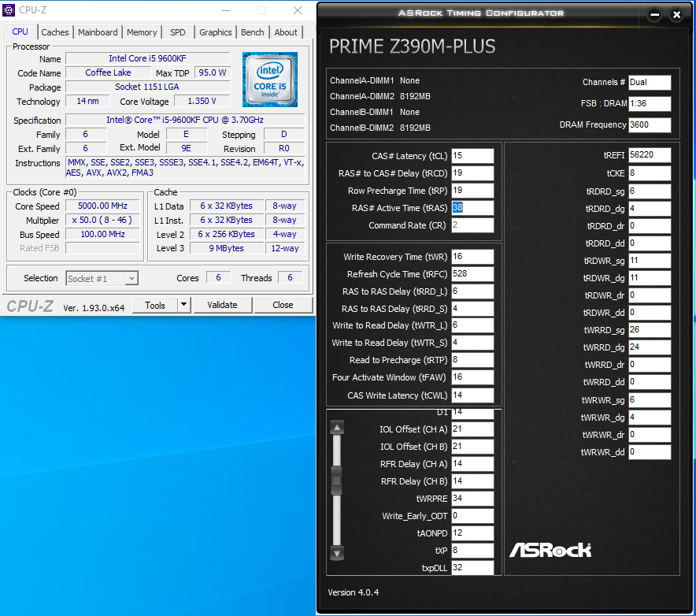Click the tRRD_S value field
Image resolution: width=696 pixels, height=616 pixels.
(x=472, y=309)
